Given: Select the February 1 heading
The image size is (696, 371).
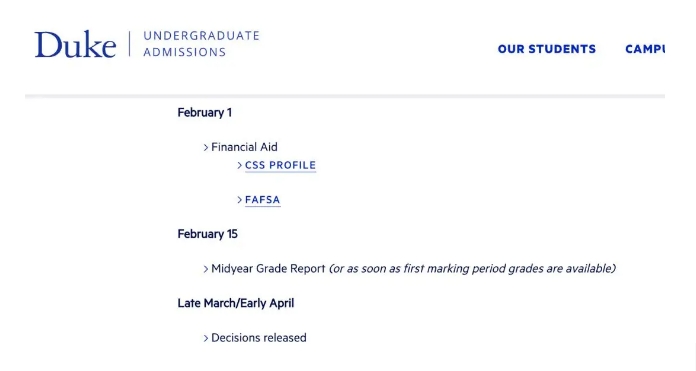Looking at the screenshot, I should (205, 113).
